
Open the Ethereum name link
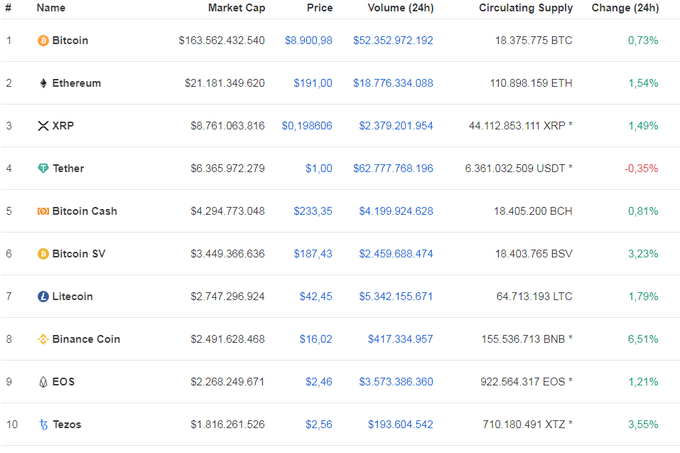[x=76, y=83]
